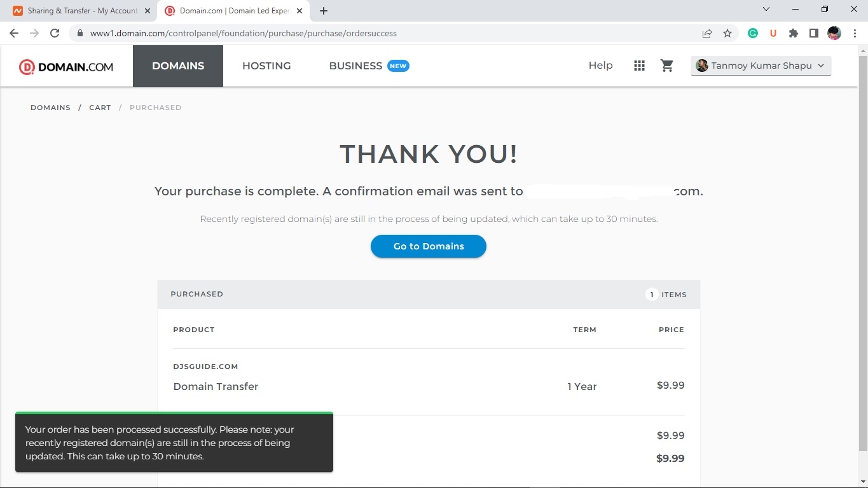
Task: Open the apps grid icon
Action: pos(639,66)
